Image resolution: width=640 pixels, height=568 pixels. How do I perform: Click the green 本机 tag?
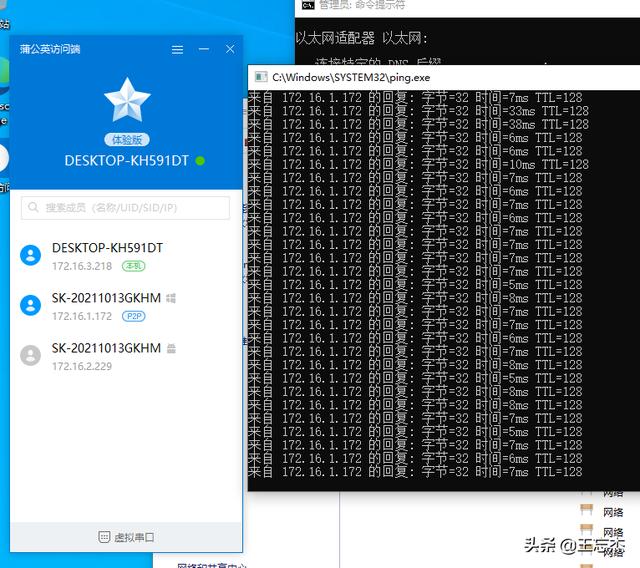(133, 266)
